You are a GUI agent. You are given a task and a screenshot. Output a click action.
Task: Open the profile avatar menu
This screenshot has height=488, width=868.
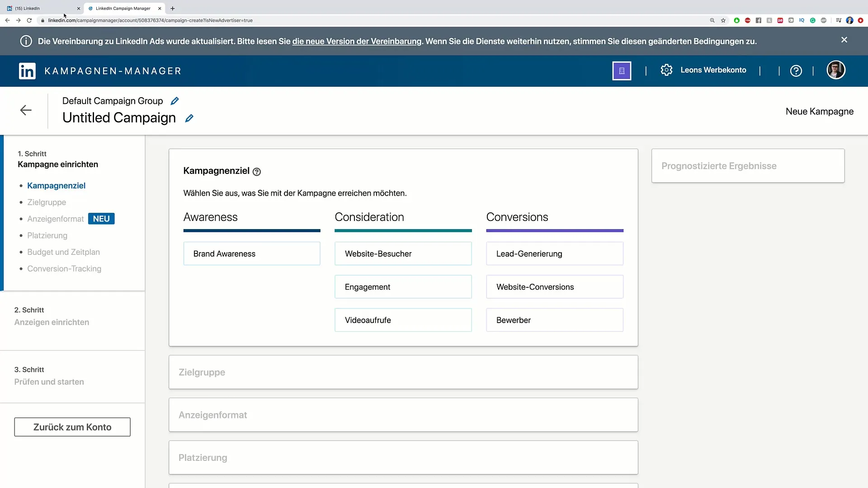point(836,70)
